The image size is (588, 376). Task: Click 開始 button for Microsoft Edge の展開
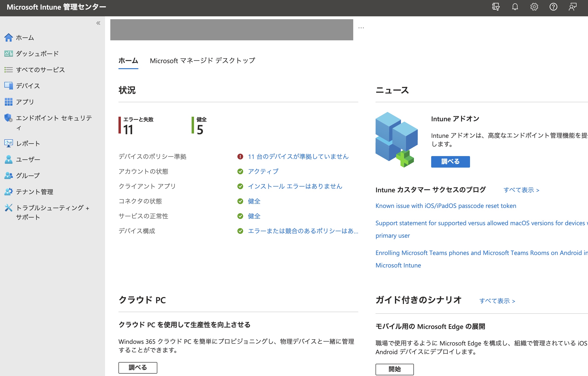(395, 369)
